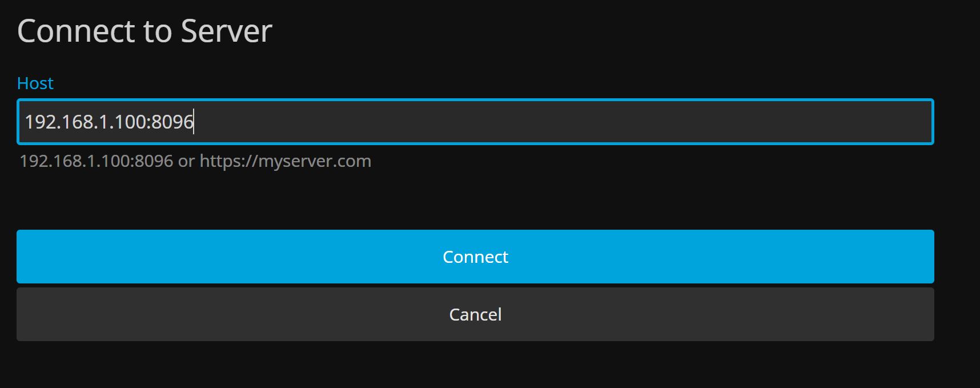The image size is (980, 388).
Task: Click the example hint text below Host
Action: pos(195,161)
